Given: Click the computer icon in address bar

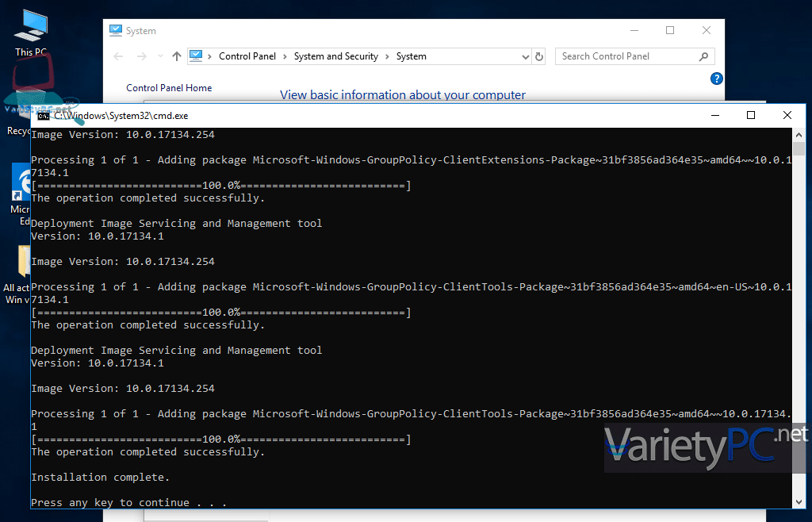Looking at the screenshot, I should coord(196,56).
